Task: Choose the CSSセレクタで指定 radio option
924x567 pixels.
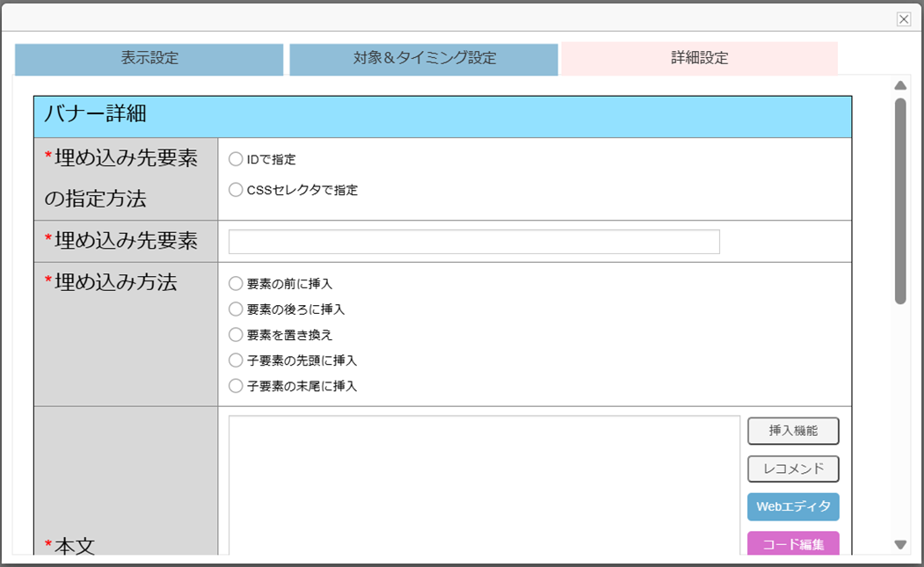Action: click(236, 190)
